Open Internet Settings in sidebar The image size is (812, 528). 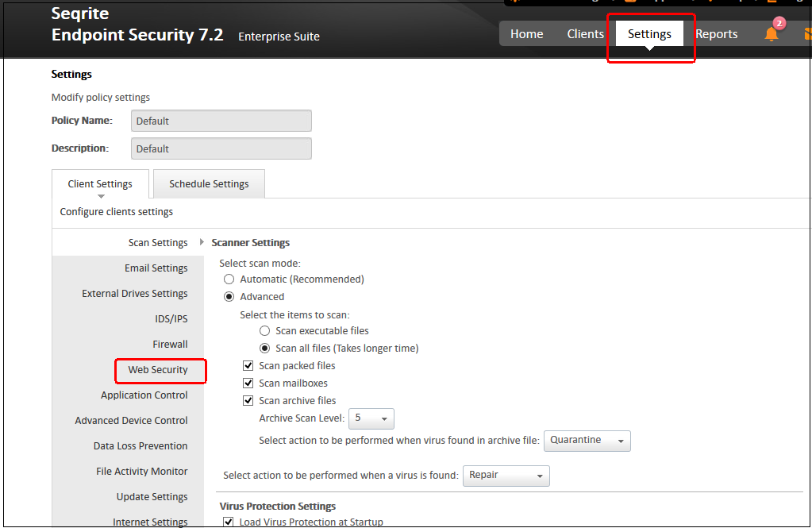point(150,522)
